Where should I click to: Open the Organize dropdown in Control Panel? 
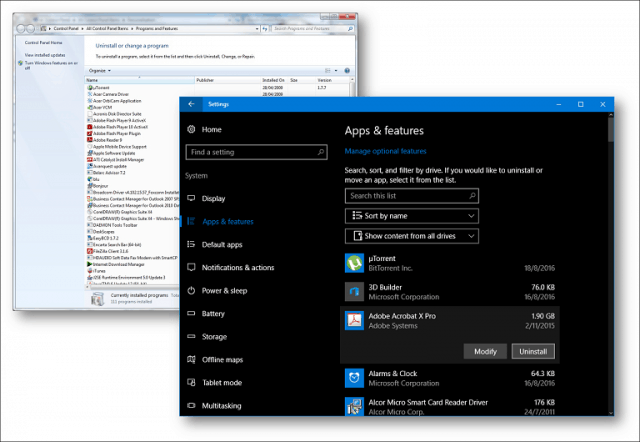(100, 71)
